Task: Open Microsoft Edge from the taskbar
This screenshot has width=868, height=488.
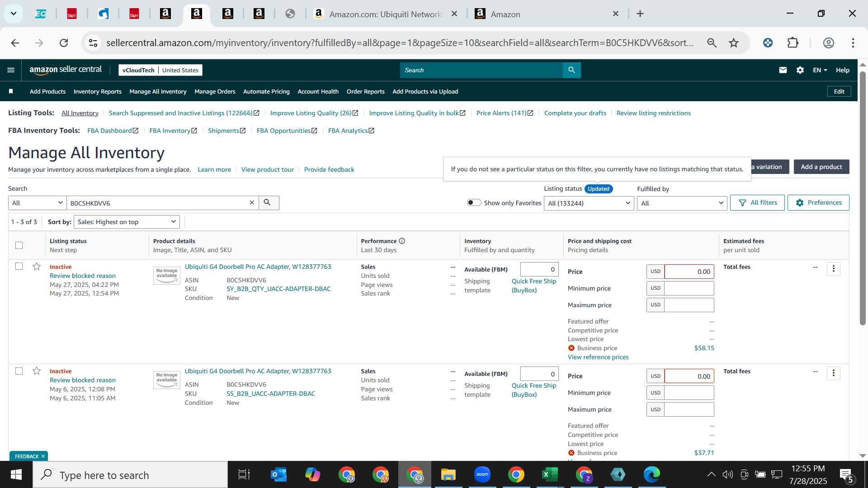Action: pos(651,475)
